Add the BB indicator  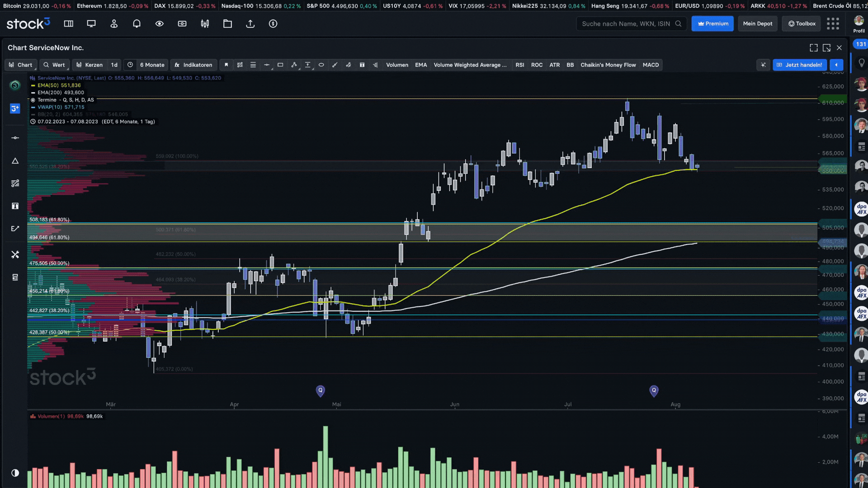[570, 65]
